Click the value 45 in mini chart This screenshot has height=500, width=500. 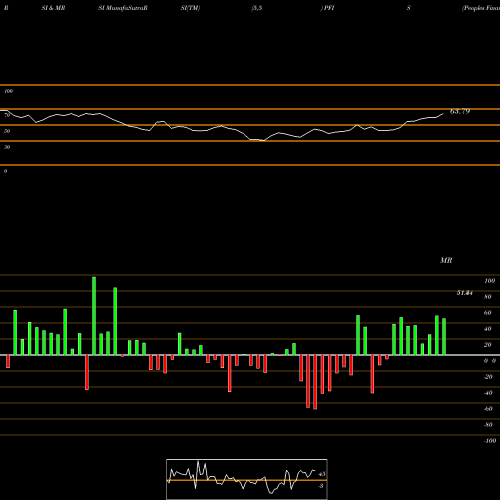322,474
